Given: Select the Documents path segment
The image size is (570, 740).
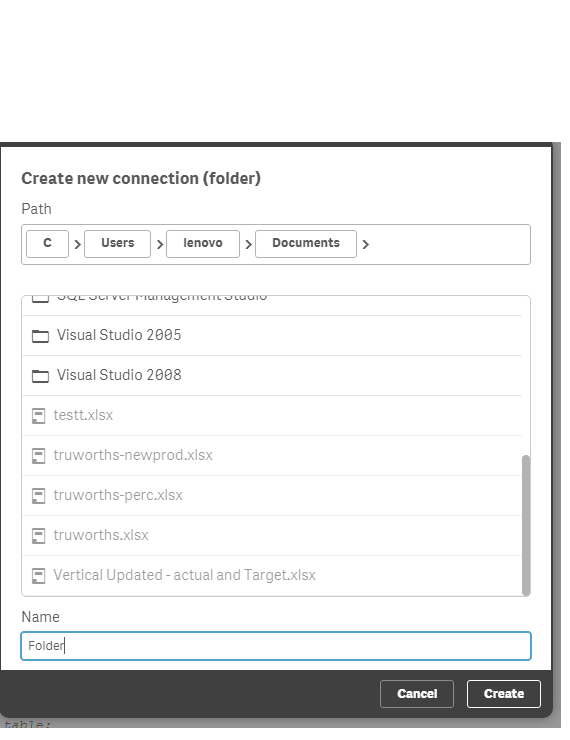Looking at the screenshot, I should coord(306,244).
